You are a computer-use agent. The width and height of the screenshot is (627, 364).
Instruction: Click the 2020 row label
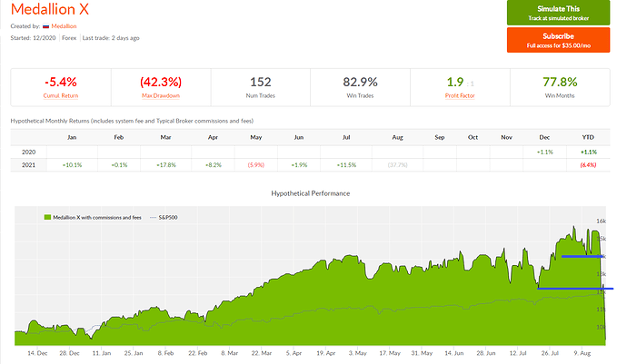pos(28,152)
